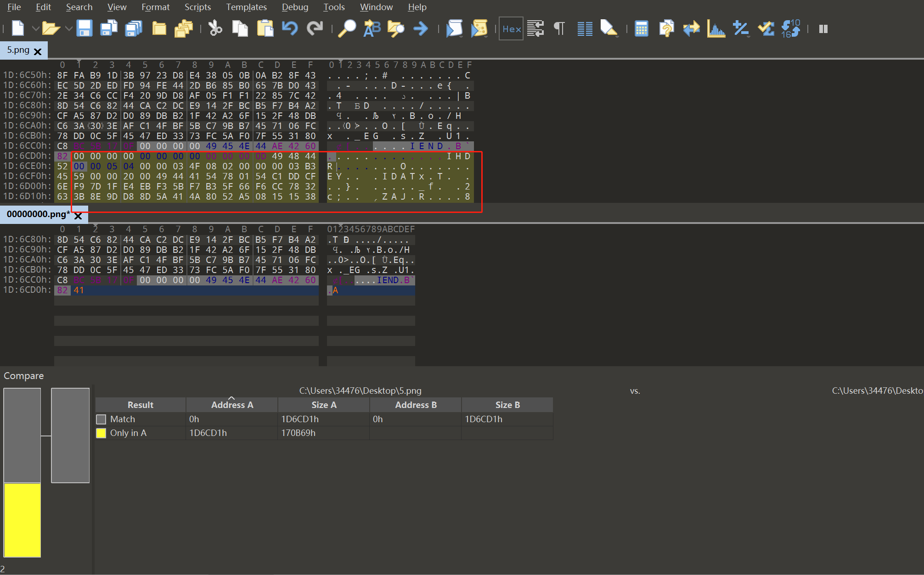Click the Open file folder icon
The width and height of the screenshot is (924, 575).
coord(51,28)
